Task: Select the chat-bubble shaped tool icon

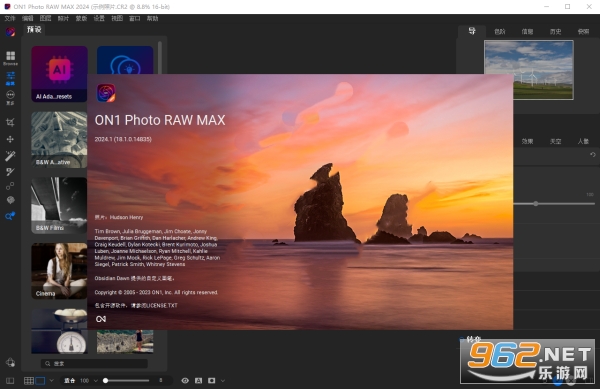Action: coord(10,200)
